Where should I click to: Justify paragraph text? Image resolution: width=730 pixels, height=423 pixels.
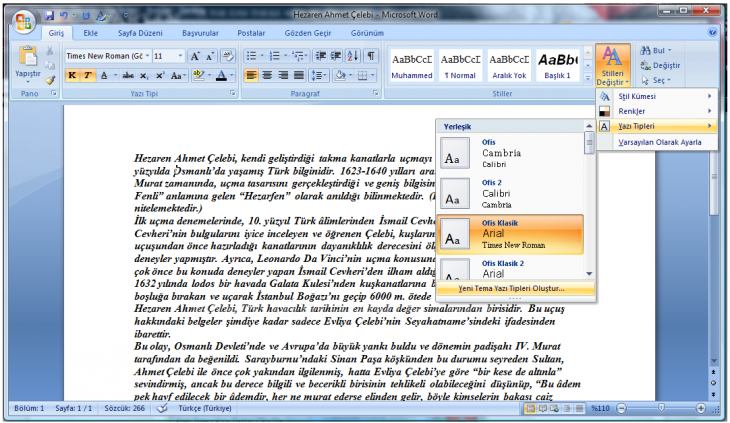(x=299, y=75)
